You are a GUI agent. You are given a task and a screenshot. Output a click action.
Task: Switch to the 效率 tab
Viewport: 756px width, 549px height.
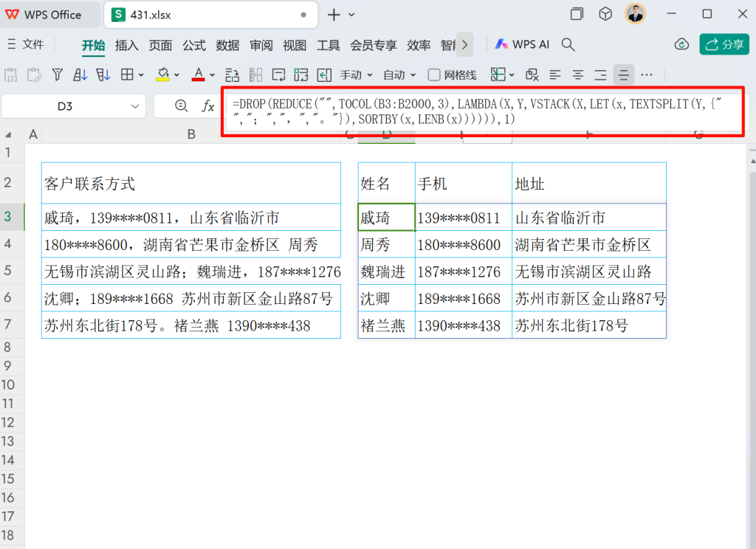(x=419, y=45)
